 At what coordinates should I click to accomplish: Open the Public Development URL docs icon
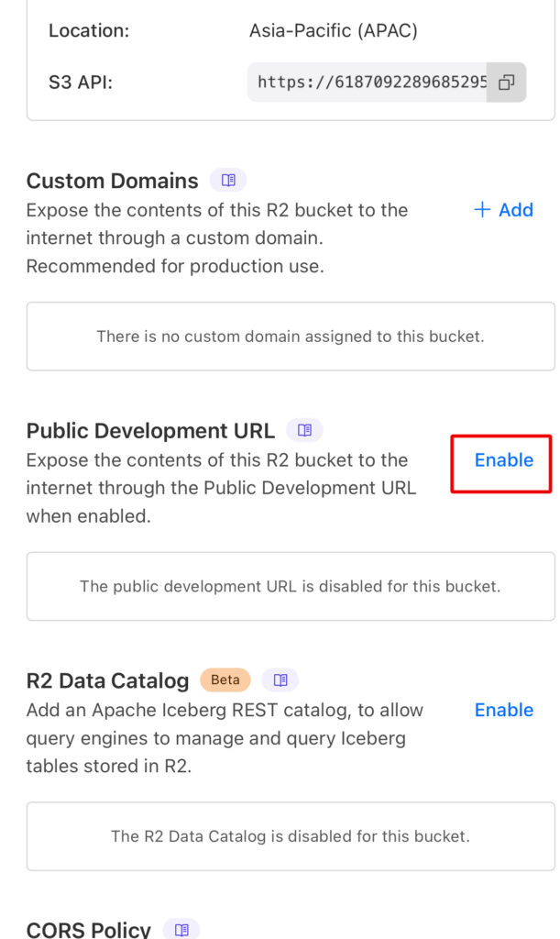(x=304, y=430)
